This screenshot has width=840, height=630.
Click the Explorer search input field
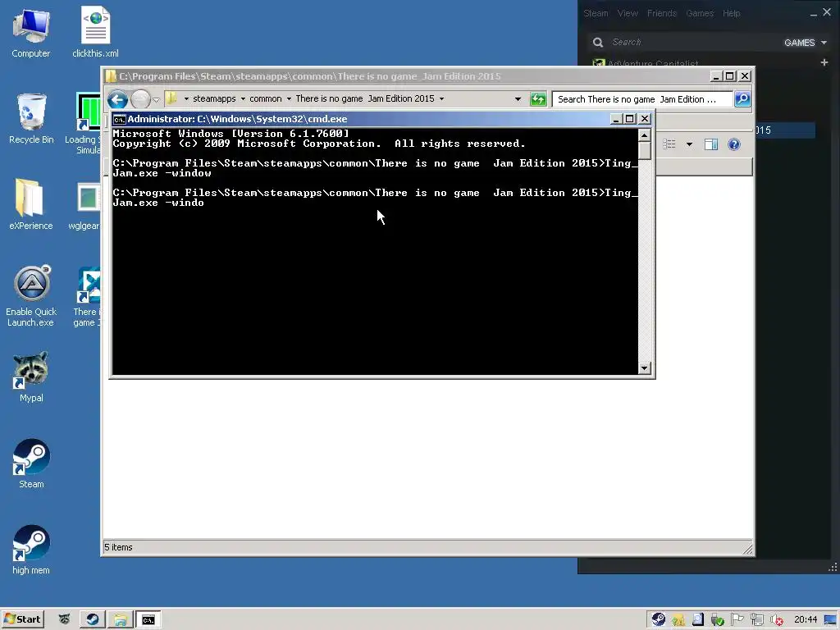pos(641,99)
